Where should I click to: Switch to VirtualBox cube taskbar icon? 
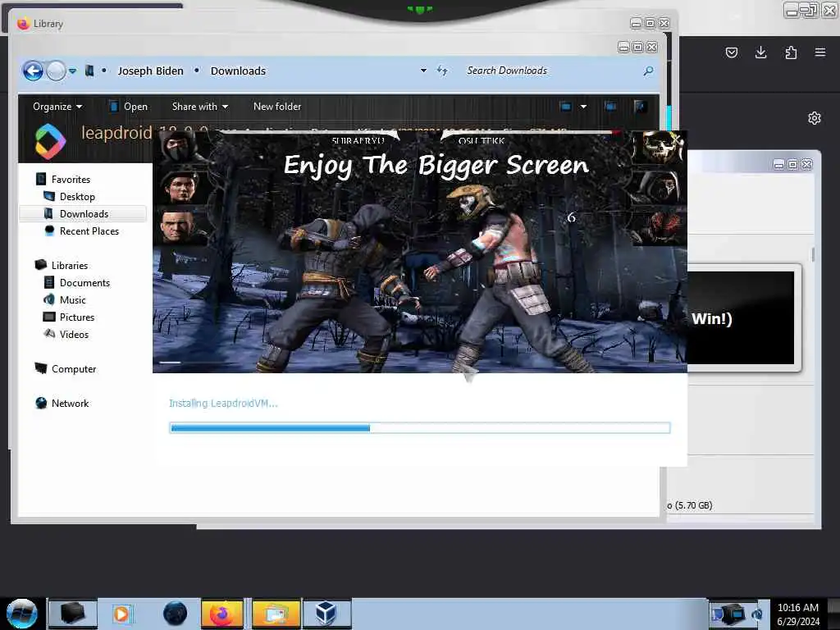(x=326, y=614)
